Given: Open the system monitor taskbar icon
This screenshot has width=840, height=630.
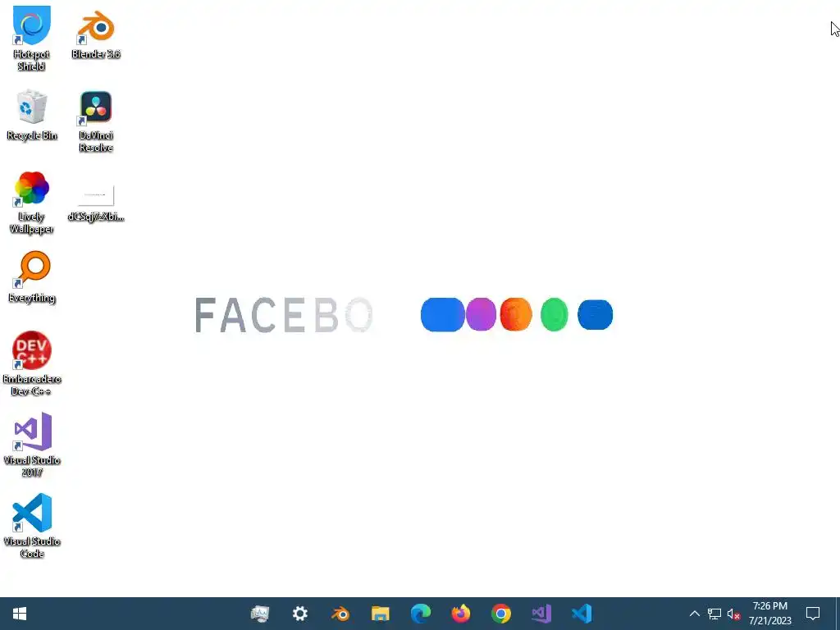Looking at the screenshot, I should [260, 614].
